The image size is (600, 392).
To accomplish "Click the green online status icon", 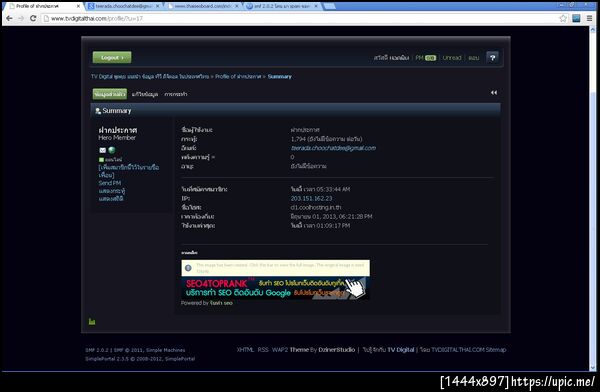I will tap(101, 160).
